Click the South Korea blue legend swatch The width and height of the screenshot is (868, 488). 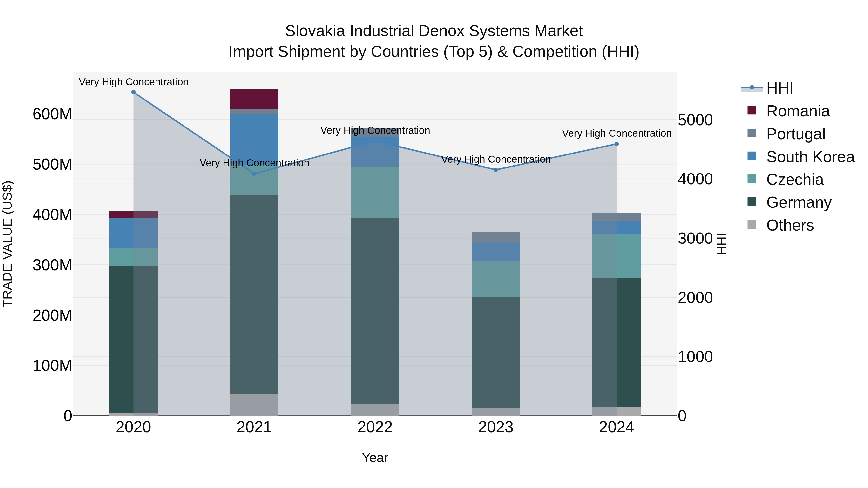tap(752, 156)
